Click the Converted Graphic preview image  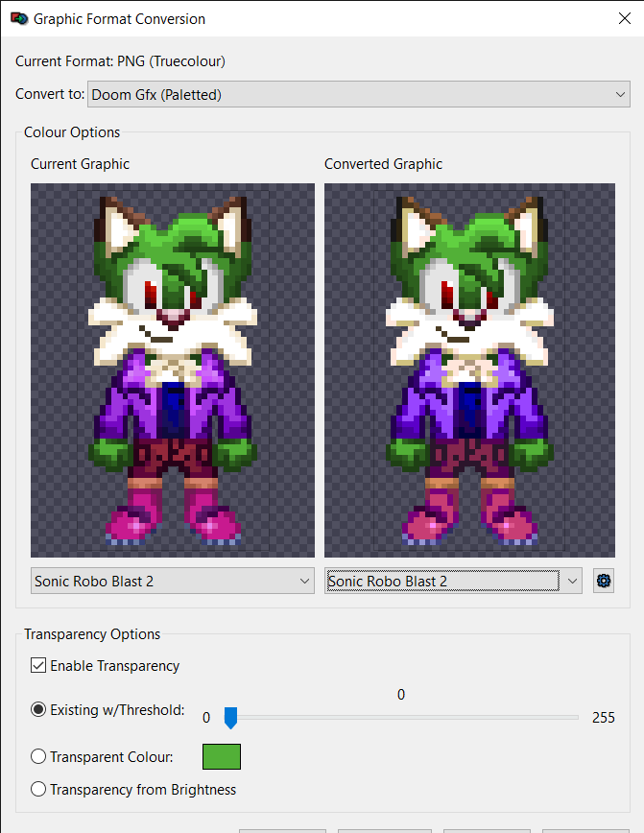469,370
